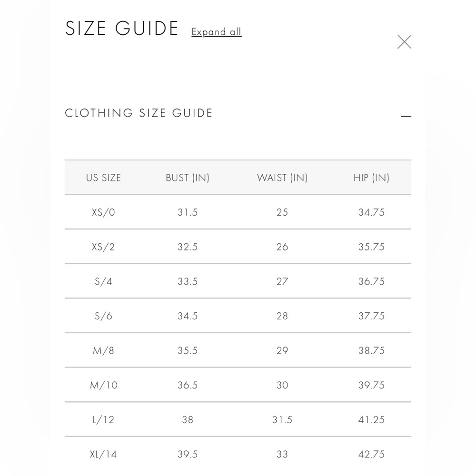Collapse Clothing Size Guide via minus icon

(406, 116)
